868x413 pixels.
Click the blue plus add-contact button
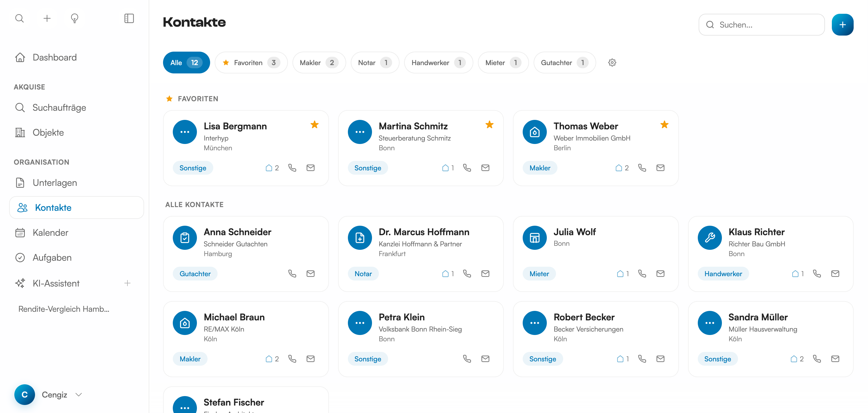[x=842, y=25]
